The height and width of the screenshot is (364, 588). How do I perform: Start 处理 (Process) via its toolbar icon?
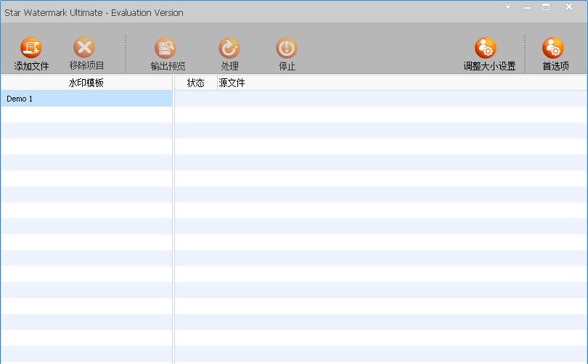point(229,48)
